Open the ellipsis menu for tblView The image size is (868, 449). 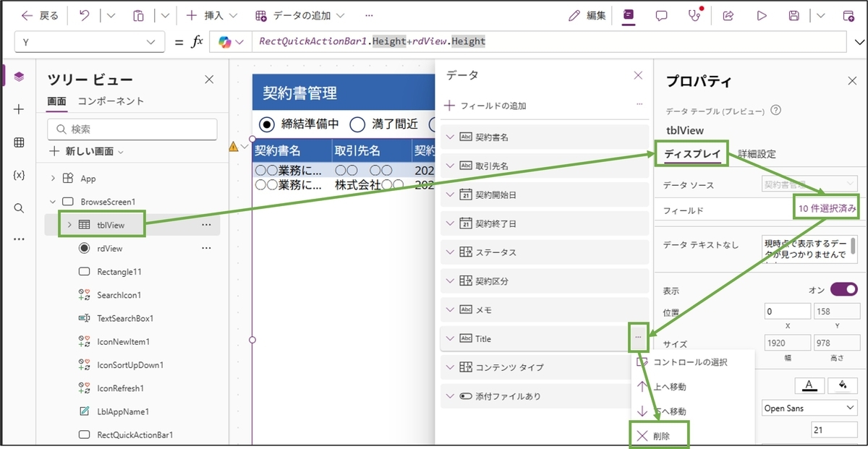pos(206,225)
